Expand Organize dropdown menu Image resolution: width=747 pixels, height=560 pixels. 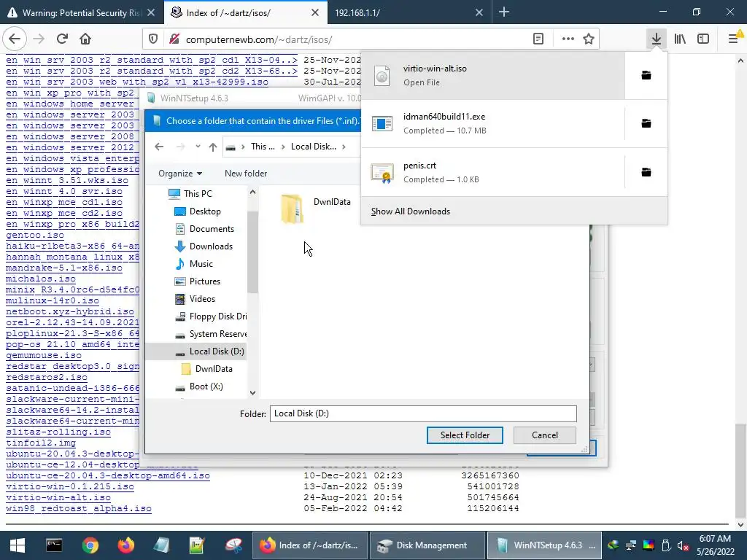[180, 174]
